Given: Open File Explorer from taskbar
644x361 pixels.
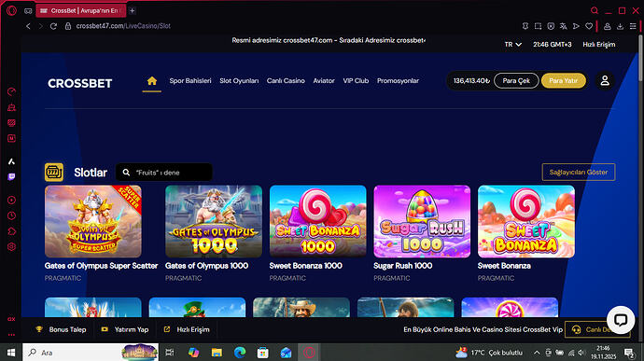Looking at the screenshot, I should 217,353.
